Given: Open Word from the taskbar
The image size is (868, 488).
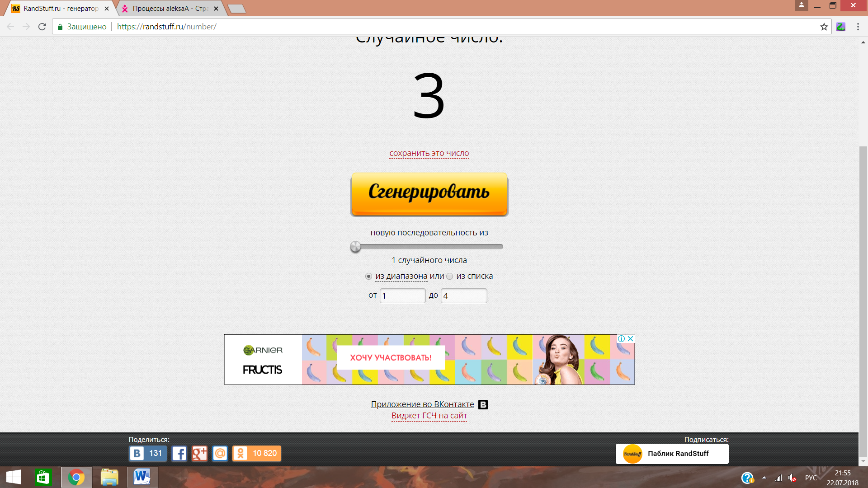Looking at the screenshot, I should [x=142, y=477].
